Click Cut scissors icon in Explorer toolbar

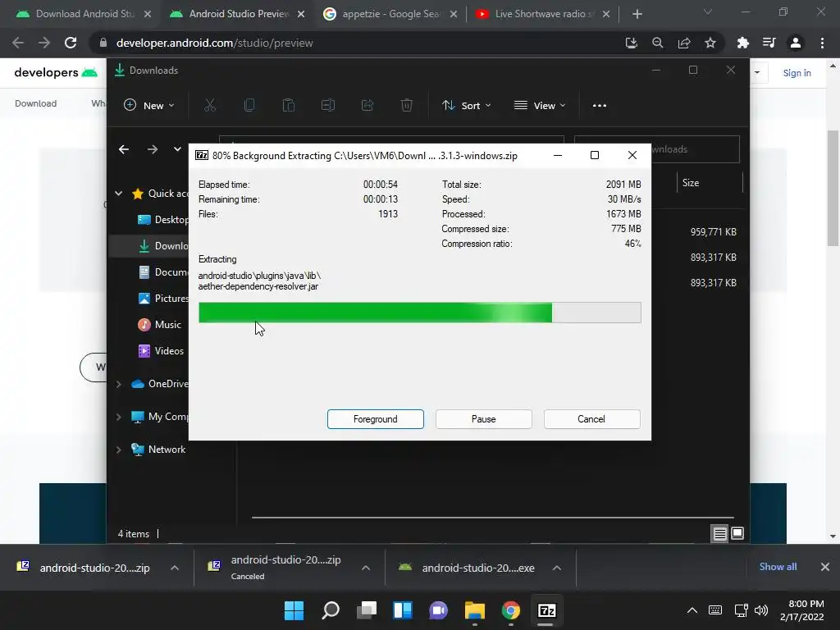point(210,106)
